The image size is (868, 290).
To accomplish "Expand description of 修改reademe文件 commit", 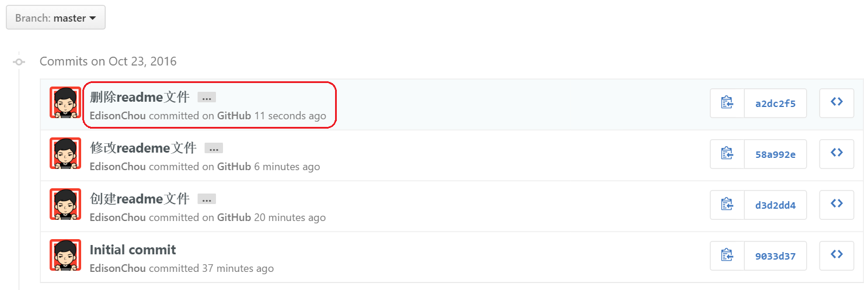I will 214,149.
